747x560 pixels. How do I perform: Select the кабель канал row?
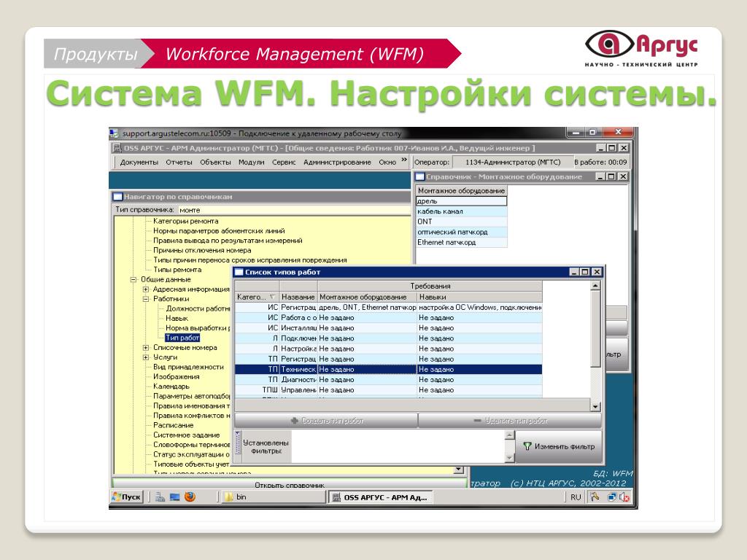click(x=461, y=211)
